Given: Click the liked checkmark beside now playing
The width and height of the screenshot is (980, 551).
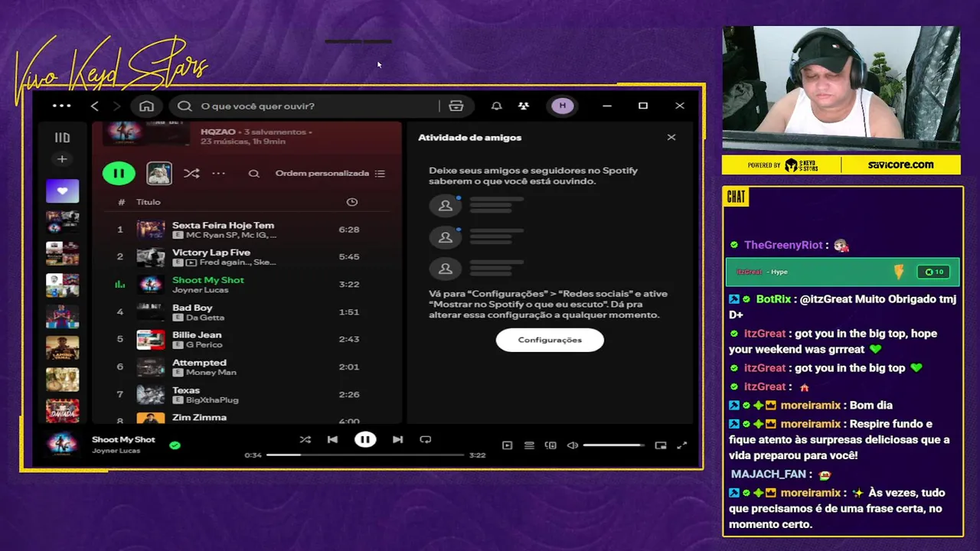Looking at the screenshot, I should click(x=175, y=445).
